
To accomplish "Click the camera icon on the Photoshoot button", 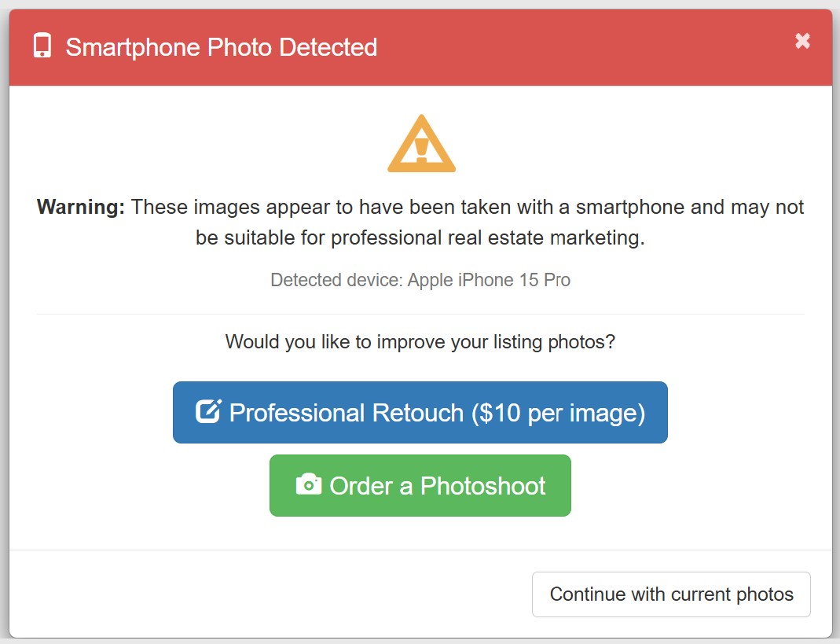I will click(310, 485).
